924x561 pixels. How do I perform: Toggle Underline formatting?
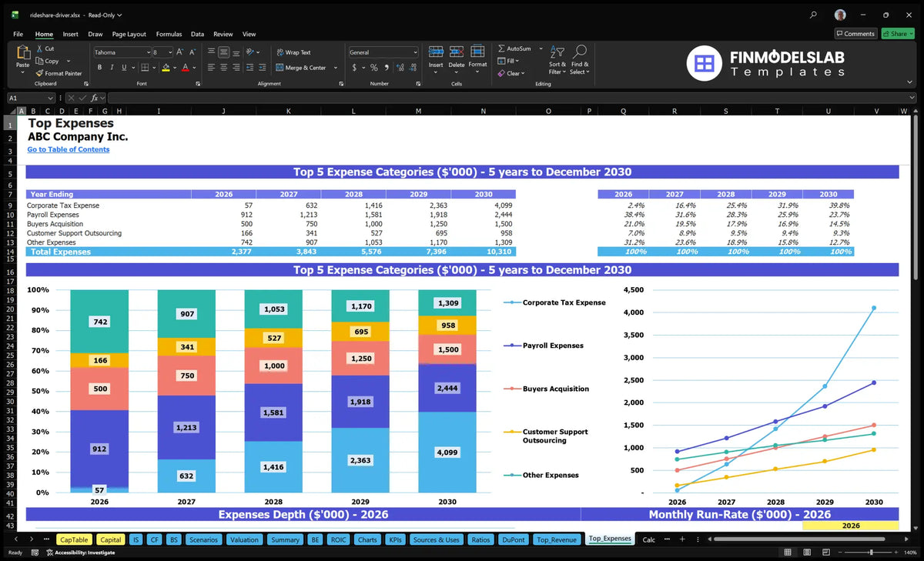click(x=123, y=68)
